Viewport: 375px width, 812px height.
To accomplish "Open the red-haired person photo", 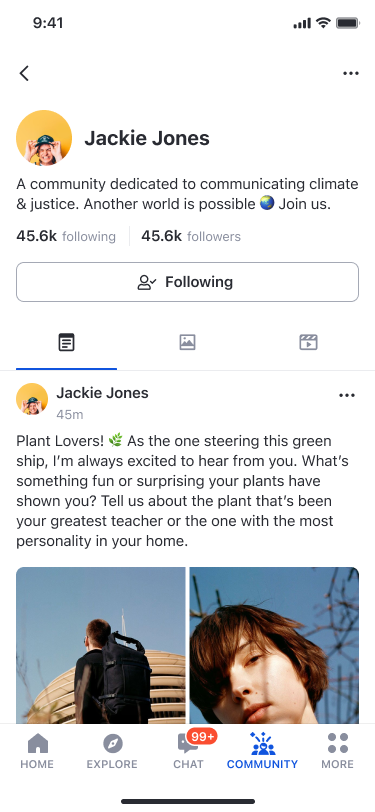I will click(x=274, y=645).
